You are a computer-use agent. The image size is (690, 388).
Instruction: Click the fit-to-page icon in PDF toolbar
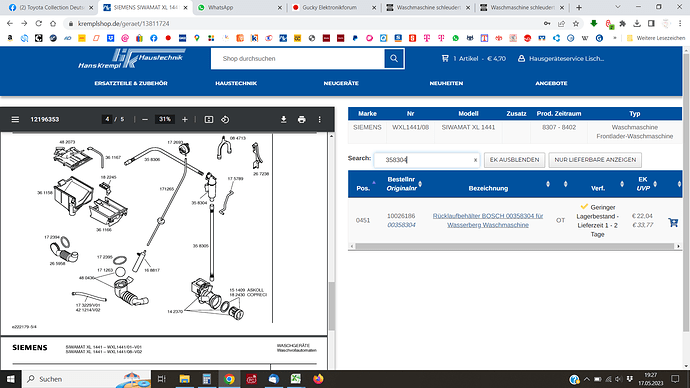click(209, 120)
